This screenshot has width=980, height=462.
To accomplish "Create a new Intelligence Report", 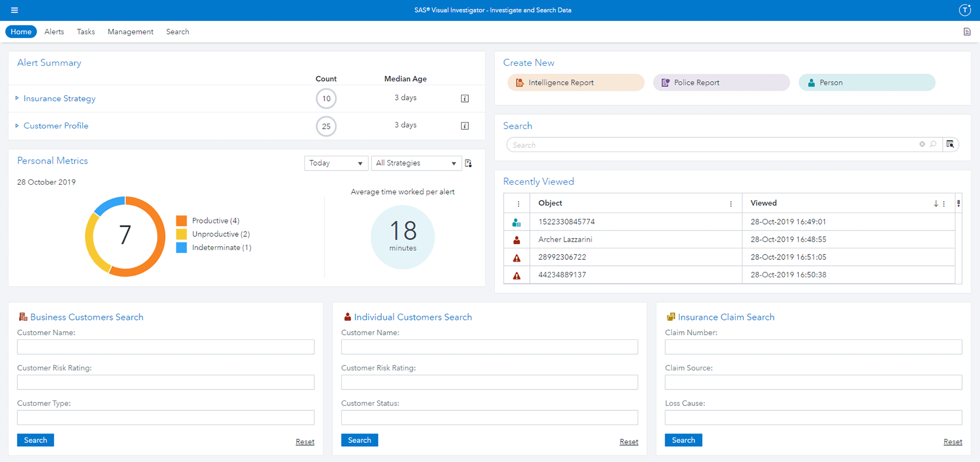I will pyautogui.click(x=576, y=82).
